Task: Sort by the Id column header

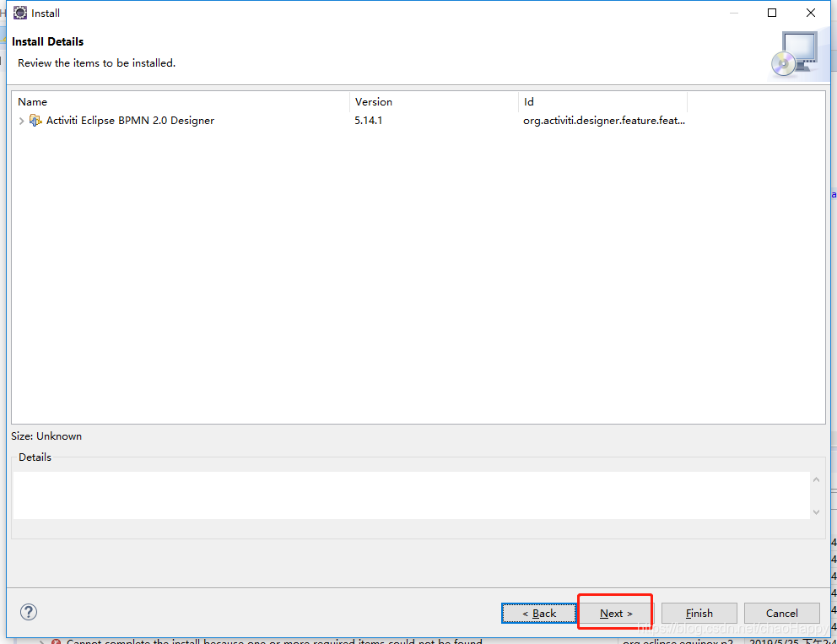Action: pos(602,102)
